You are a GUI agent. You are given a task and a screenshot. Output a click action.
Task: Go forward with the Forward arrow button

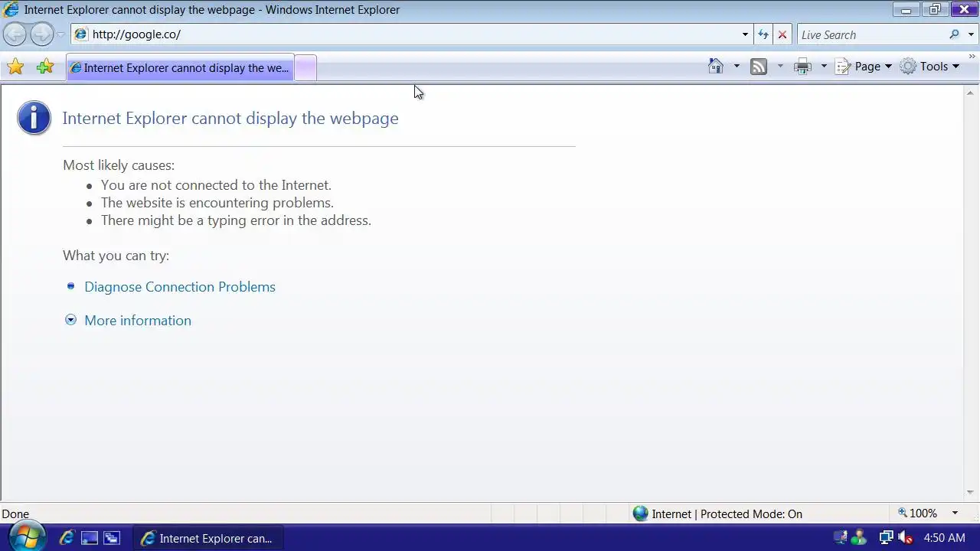pos(42,34)
